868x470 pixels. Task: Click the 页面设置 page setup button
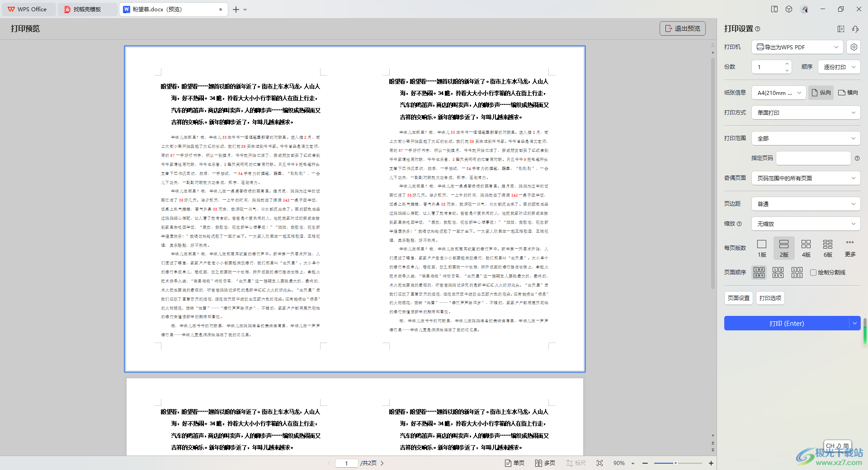click(738, 298)
